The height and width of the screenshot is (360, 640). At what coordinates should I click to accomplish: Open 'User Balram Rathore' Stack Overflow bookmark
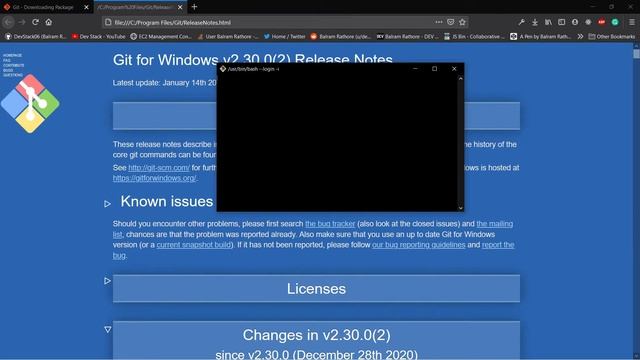(x=228, y=36)
